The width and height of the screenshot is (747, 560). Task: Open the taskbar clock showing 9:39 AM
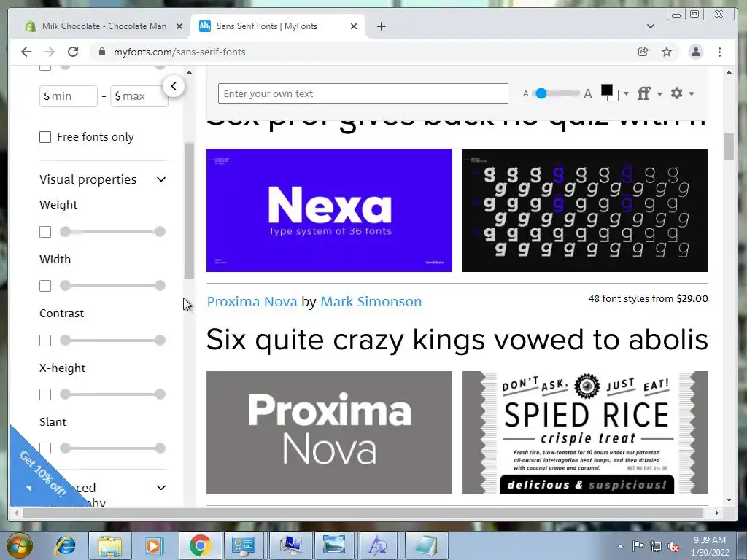point(710,546)
